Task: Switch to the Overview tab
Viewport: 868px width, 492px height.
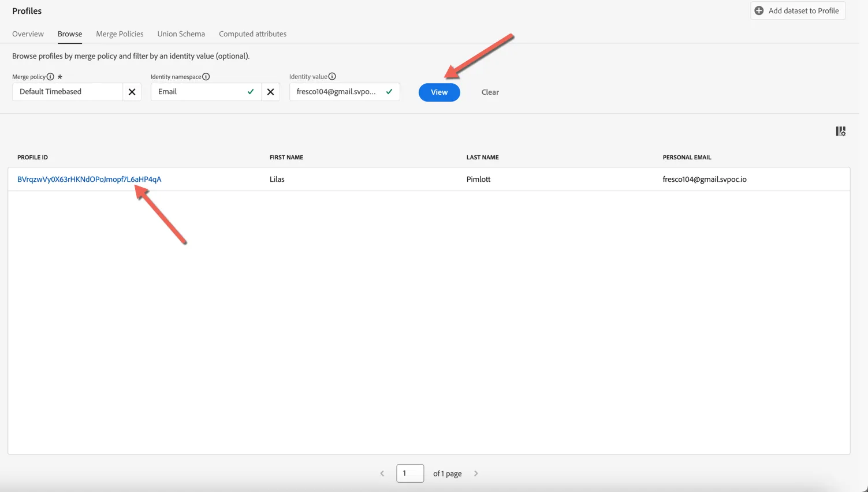Action: (28, 34)
